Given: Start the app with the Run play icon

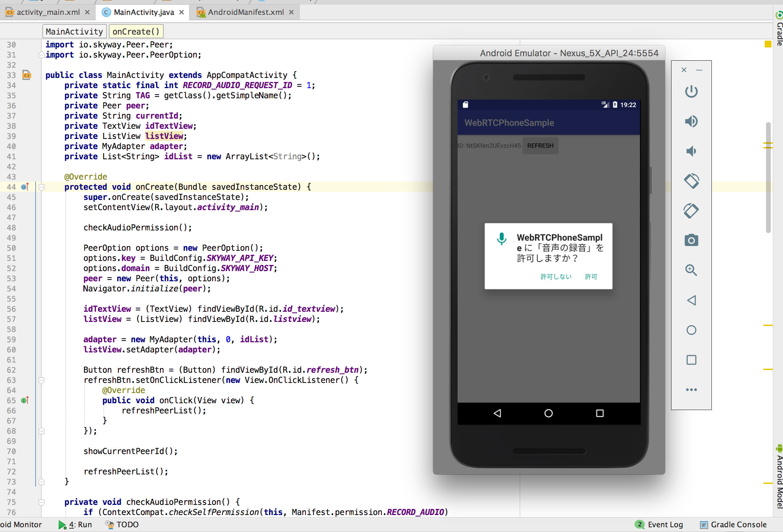Looking at the screenshot, I should 62,525.
